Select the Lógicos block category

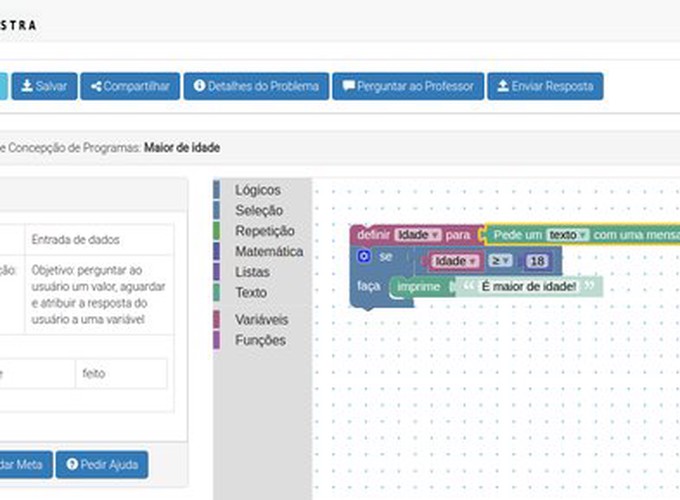pyautogui.click(x=257, y=190)
